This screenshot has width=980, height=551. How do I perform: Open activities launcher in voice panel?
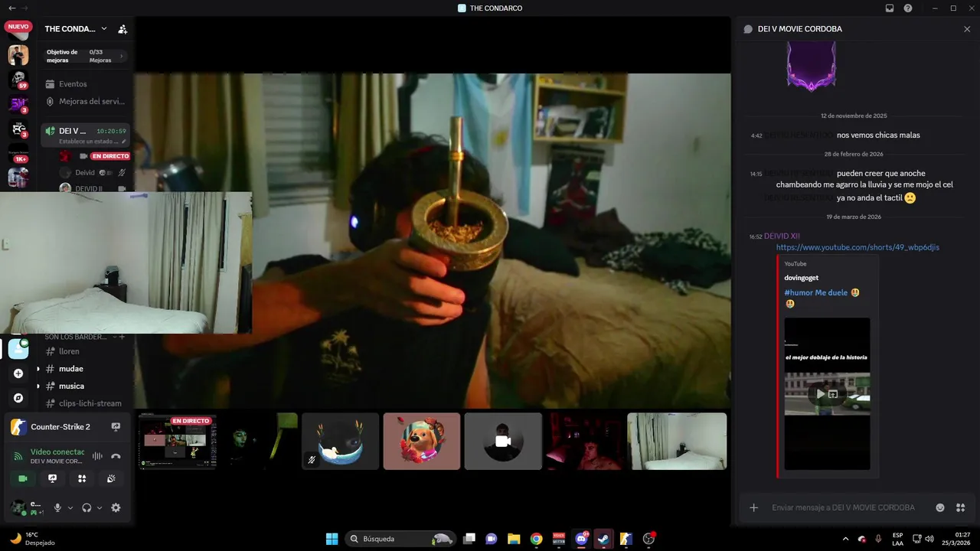(82, 478)
